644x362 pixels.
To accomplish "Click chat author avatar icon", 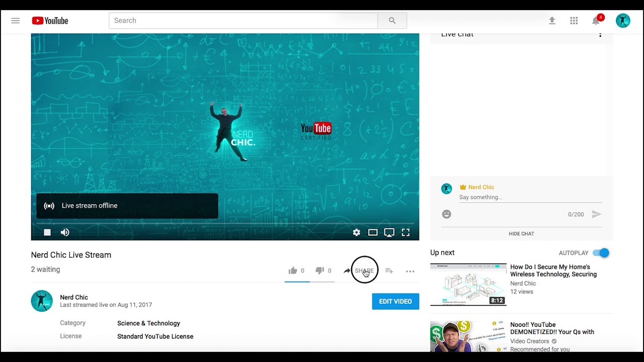I will (x=446, y=189).
